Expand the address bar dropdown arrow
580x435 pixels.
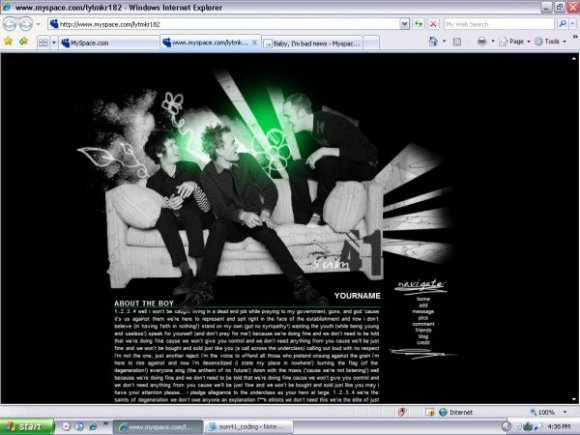pyautogui.click(x=405, y=24)
